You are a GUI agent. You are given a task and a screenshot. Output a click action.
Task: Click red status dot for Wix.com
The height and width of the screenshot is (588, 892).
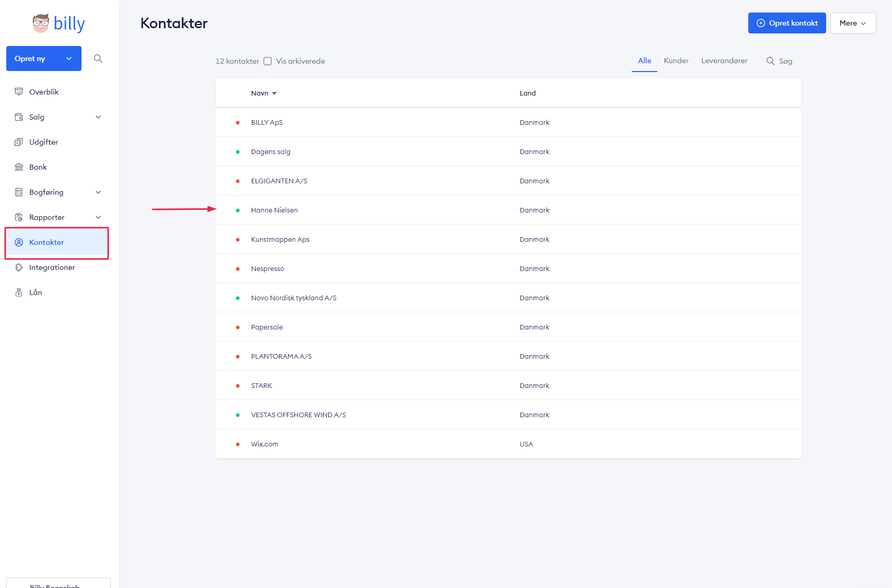(x=238, y=444)
